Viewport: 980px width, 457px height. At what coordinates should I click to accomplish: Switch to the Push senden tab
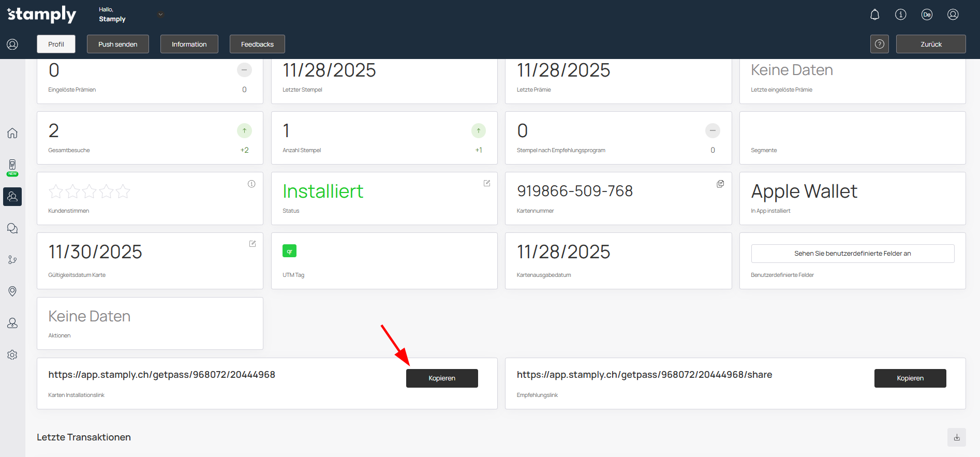click(x=117, y=44)
